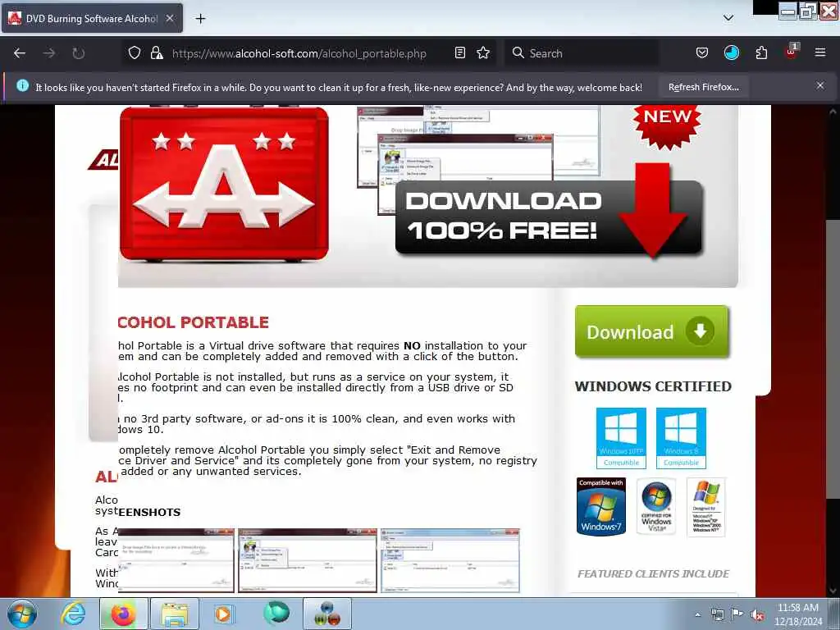Viewport: 840px width, 630px height.
Task: Click the Designed for Windows XP badge
Action: click(x=705, y=507)
